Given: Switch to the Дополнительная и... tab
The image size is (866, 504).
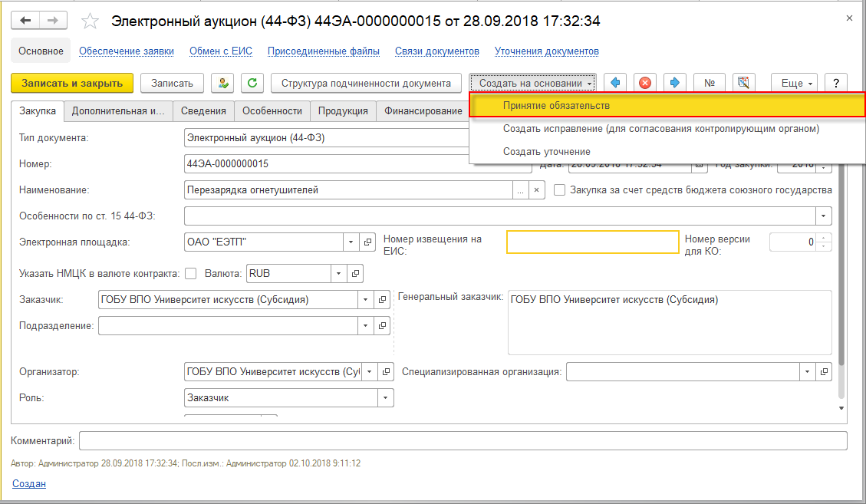Looking at the screenshot, I should pos(118,111).
